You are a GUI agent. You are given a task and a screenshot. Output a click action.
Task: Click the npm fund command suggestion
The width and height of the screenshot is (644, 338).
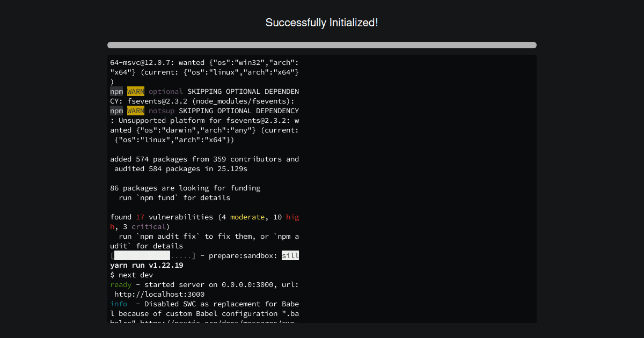click(156, 197)
